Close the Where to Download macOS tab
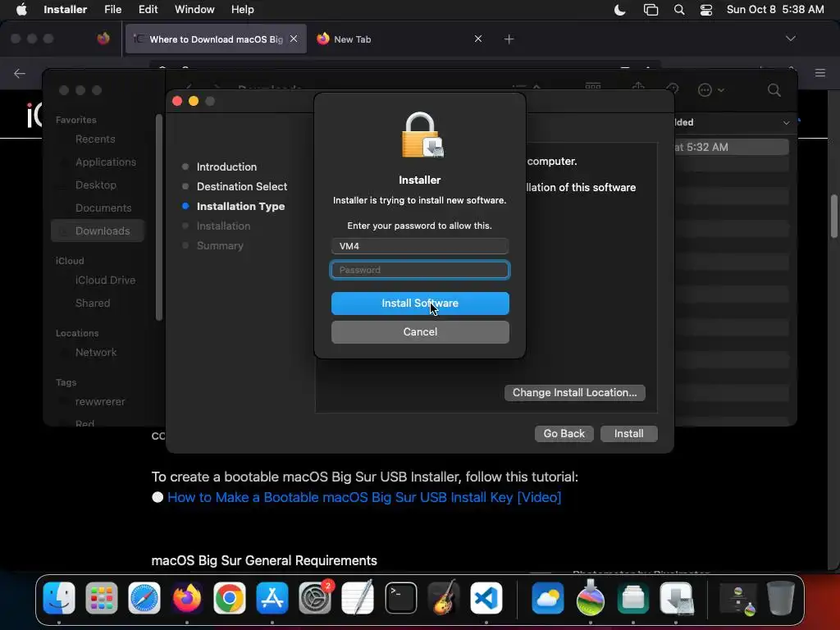 coord(294,39)
